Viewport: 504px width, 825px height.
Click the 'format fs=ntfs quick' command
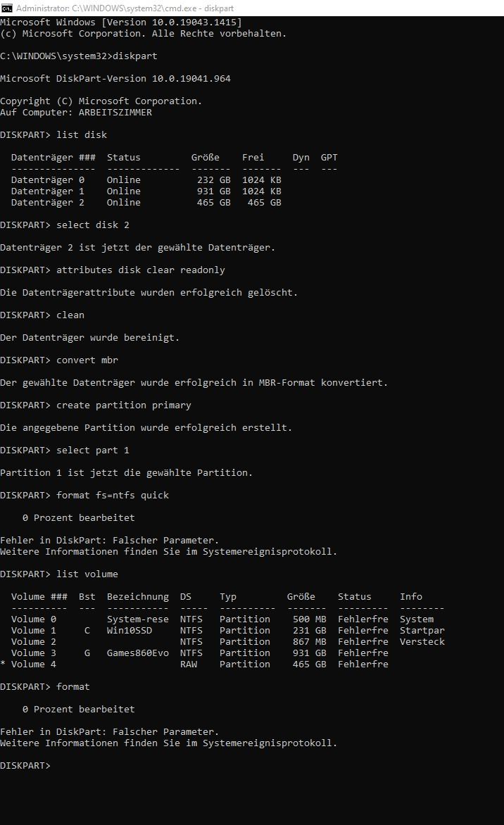[x=113, y=495]
